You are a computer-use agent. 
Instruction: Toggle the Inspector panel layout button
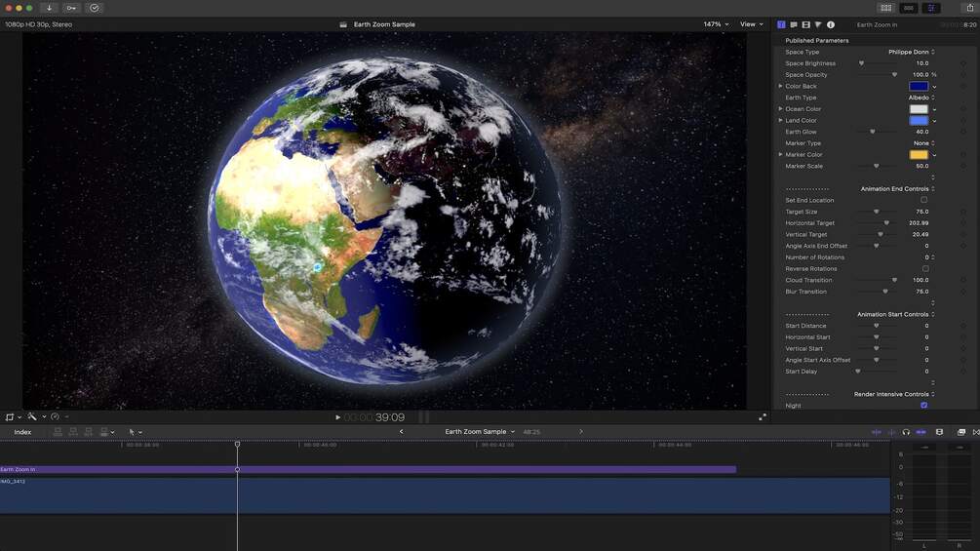[x=931, y=8]
